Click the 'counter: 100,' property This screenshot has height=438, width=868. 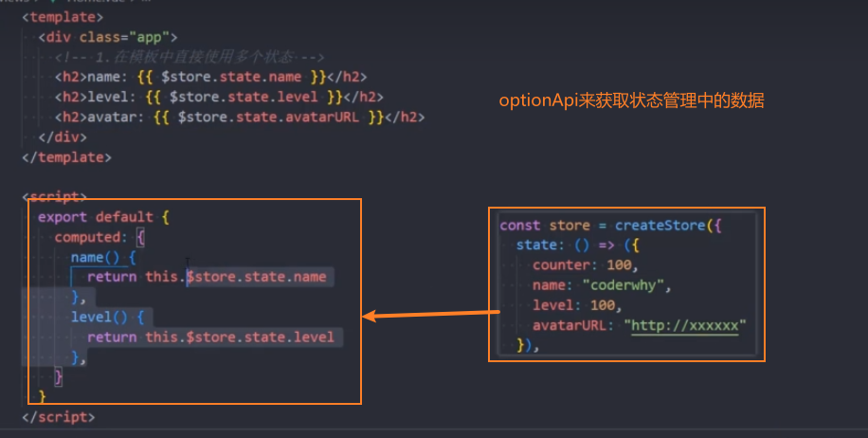(586, 265)
